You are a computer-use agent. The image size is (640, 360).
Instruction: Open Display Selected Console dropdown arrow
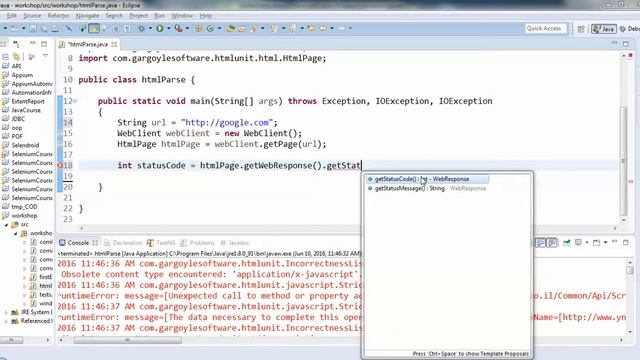[x=587, y=242]
